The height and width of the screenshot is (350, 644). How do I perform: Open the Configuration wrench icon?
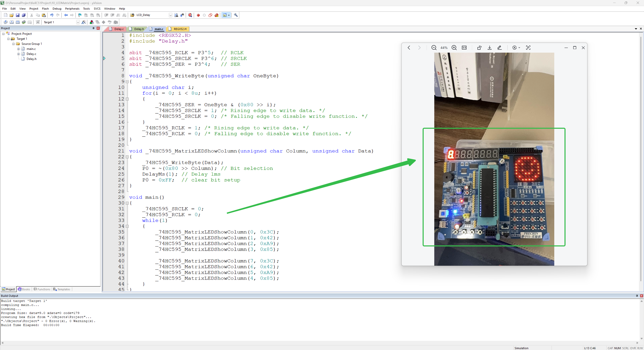(236, 15)
